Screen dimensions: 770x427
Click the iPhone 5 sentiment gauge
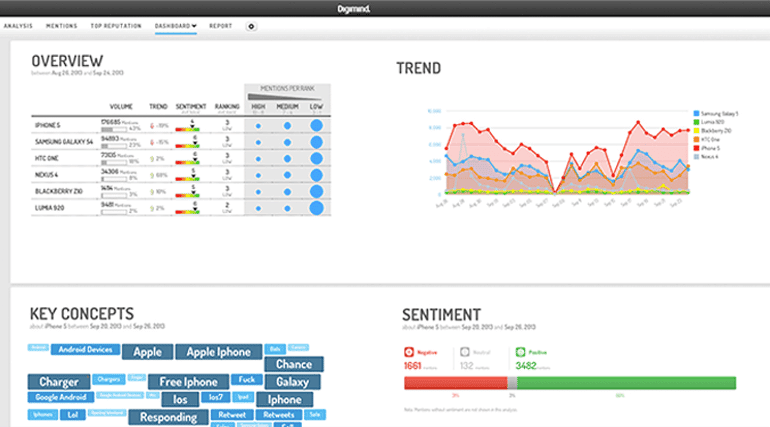point(187,129)
